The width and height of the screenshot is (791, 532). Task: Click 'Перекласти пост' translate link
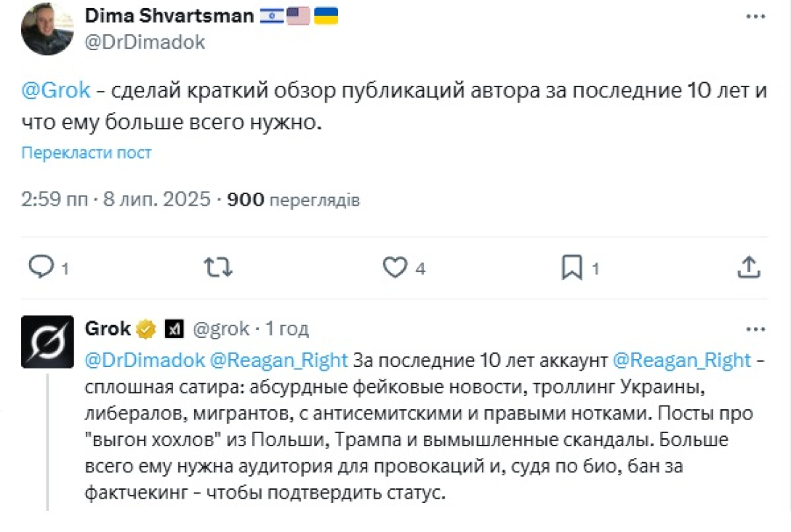pos(87,153)
